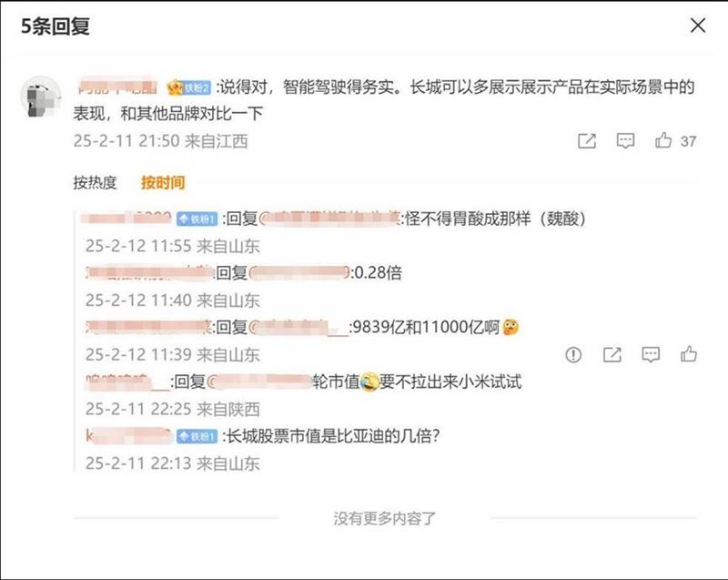Click the 铁粉2 badge on main comment
The width and height of the screenshot is (728, 580).
click(189, 87)
